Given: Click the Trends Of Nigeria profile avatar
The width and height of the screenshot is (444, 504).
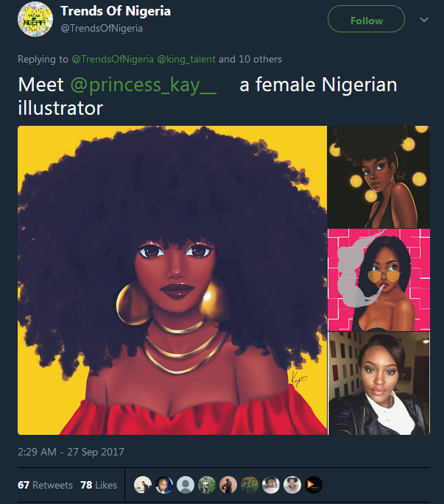Looking at the screenshot, I should 34,20.
